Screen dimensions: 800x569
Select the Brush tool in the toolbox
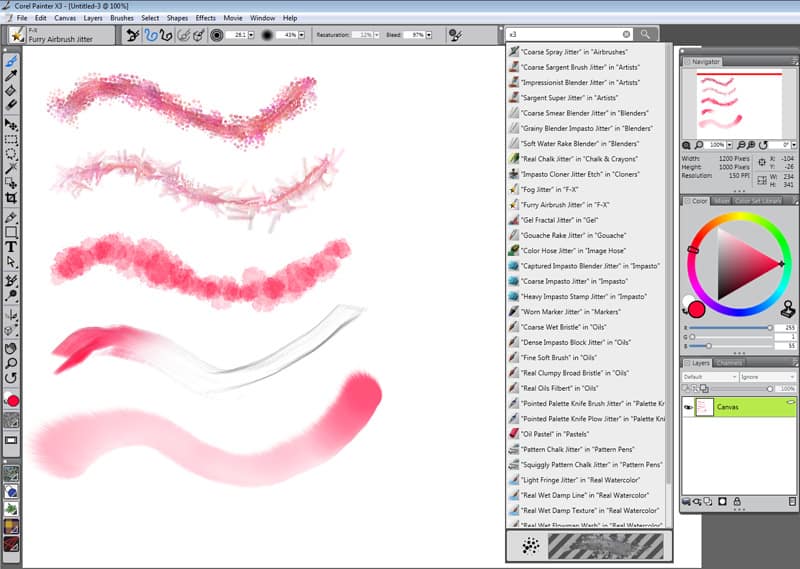(11, 61)
